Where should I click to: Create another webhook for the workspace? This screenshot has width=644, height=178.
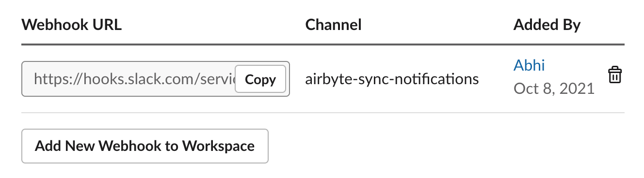click(145, 146)
